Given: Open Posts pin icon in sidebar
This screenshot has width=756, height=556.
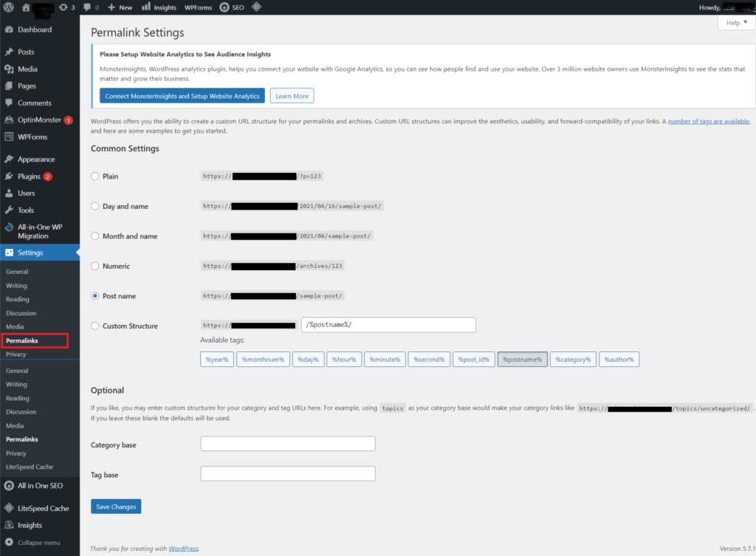Looking at the screenshot, I should pos(9,52).
